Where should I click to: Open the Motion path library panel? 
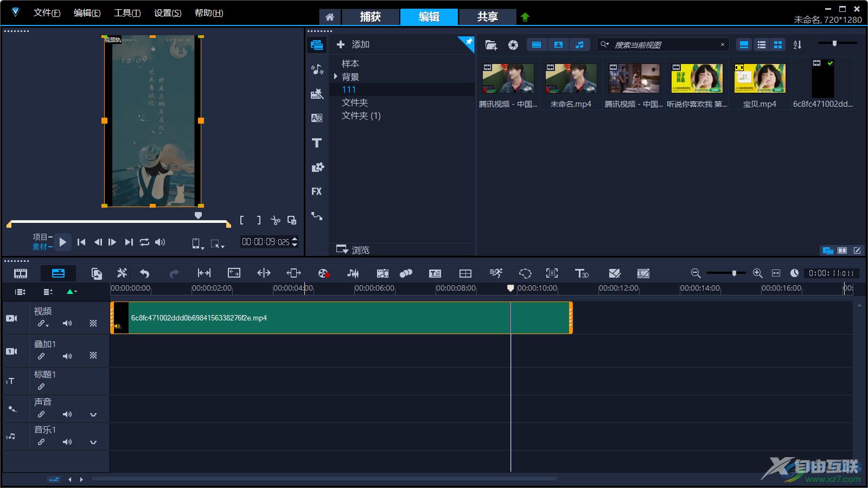click(317, 216)
